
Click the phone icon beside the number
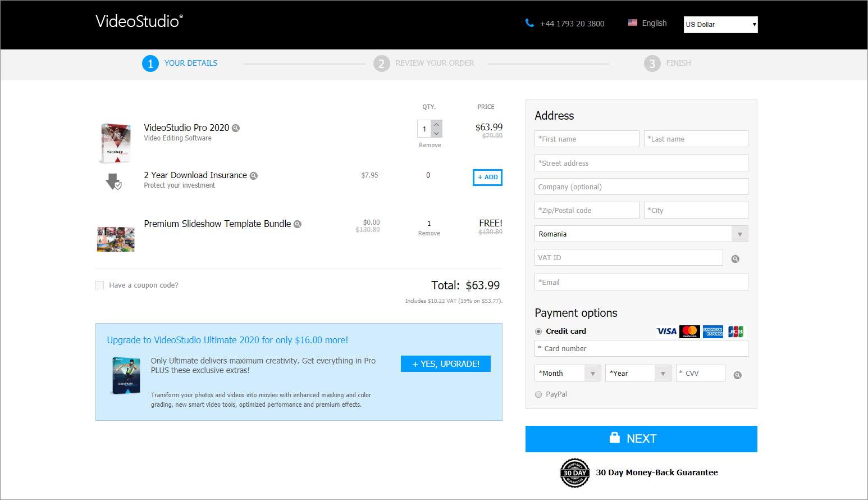529,23
